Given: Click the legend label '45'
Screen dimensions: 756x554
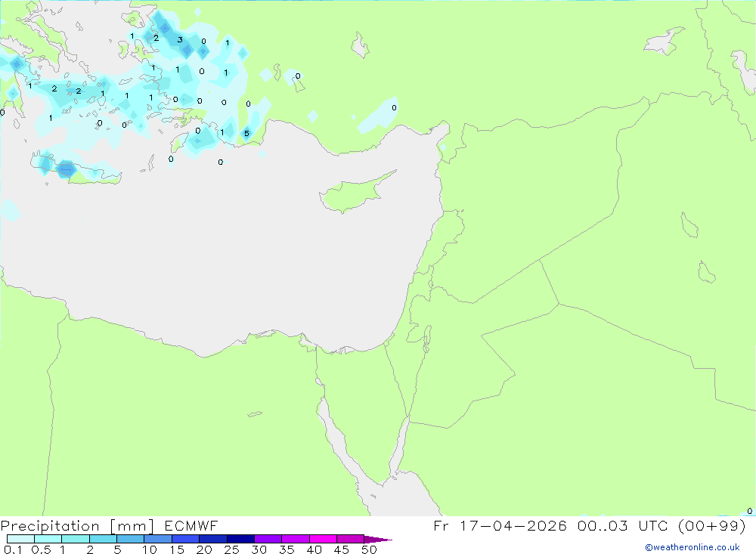Looking at the screenshot, I should tap(342, 549).
